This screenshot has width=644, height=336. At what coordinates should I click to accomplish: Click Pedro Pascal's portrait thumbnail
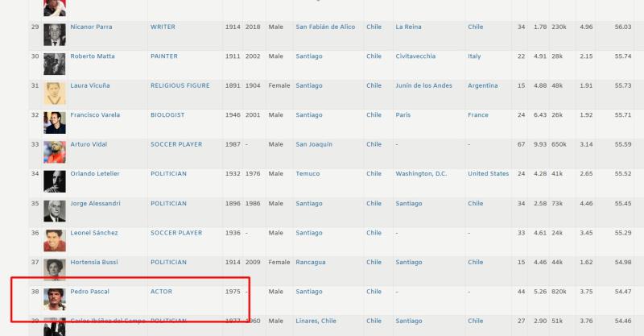(x=55, y=300)
